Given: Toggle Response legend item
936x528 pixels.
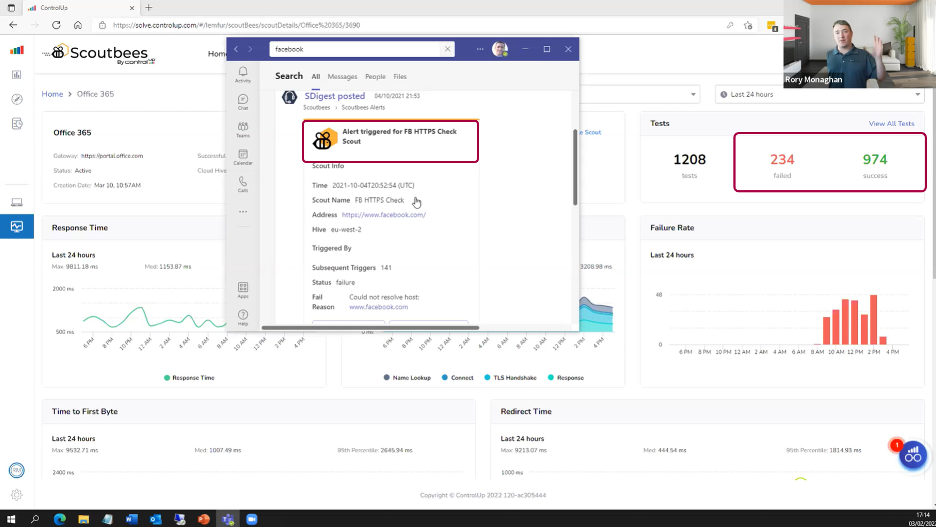Looking at the screenshot, I should click(x=566, y=378).
